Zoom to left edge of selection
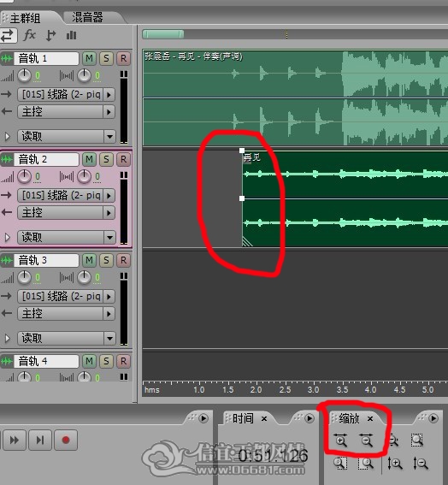The width and height of the screenshot is (448, 485). pyautogui.click(x=340, y=464)
